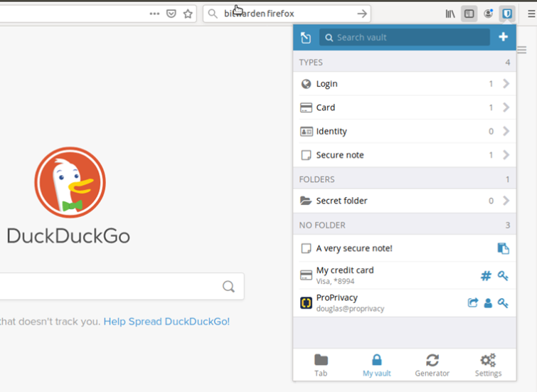
Task: Expand the Login type chevron
Action: [506, 84]
